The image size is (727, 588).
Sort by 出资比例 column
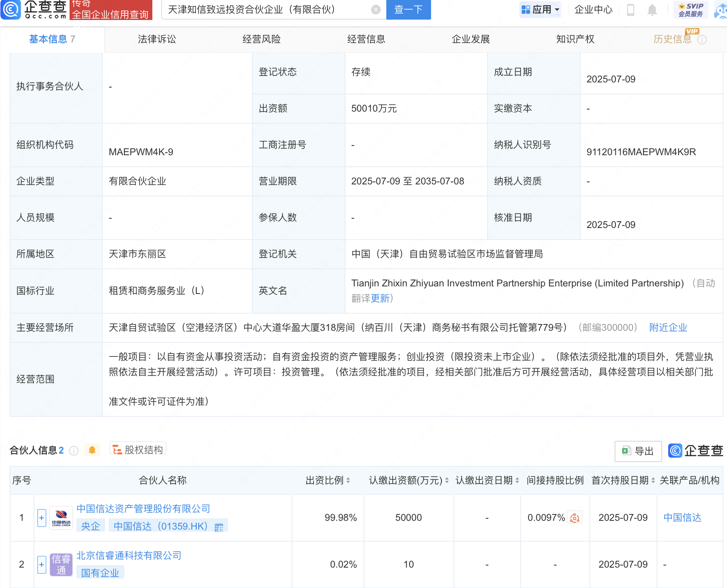click(x=348, y=480)
